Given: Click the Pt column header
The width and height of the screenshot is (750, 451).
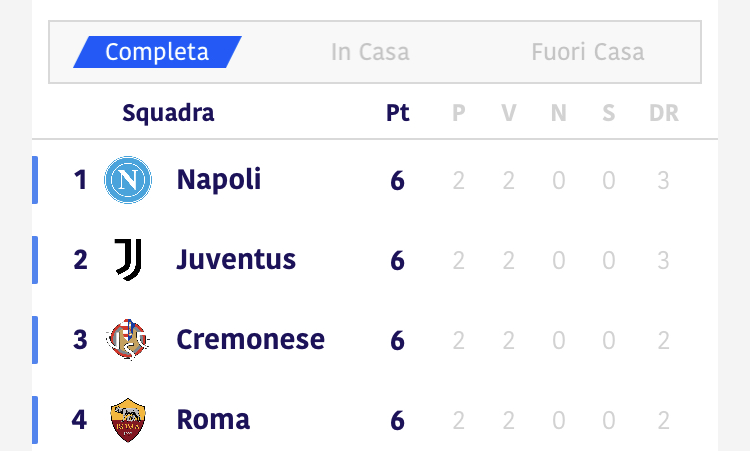Looking at the screenshot, I should click(397, 113).
